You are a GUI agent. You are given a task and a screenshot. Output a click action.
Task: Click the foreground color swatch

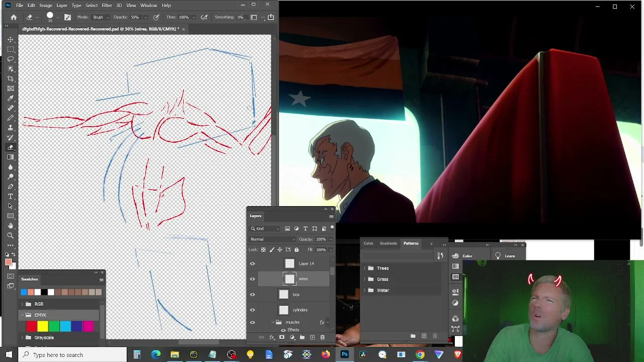point(9,261)
